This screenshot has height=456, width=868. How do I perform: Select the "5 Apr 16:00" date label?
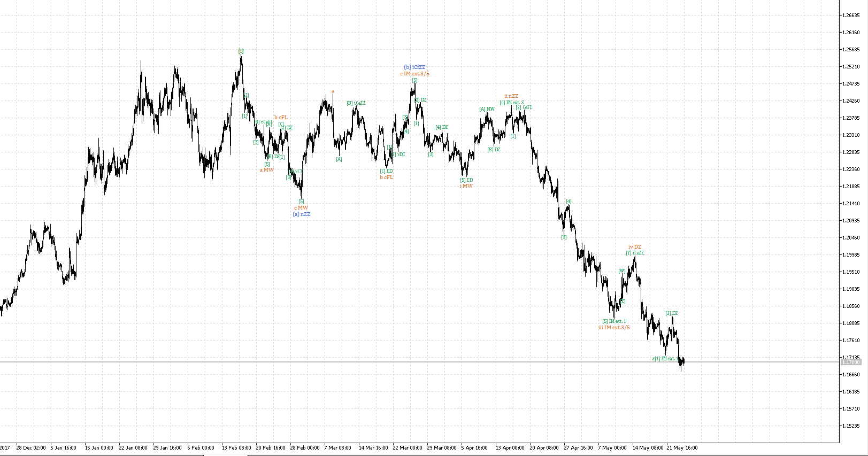point(475,448)
